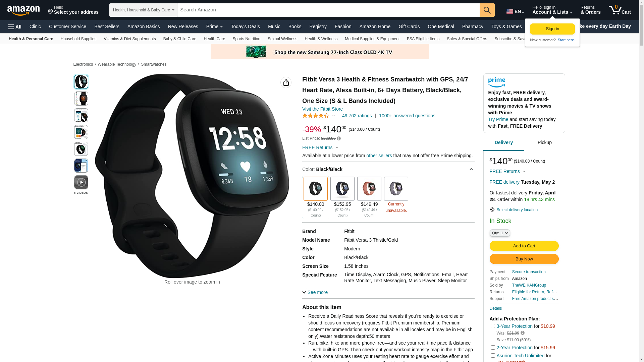Visit the Fitbit Store link
Screen dimensions: 644x362
(322, 109)
